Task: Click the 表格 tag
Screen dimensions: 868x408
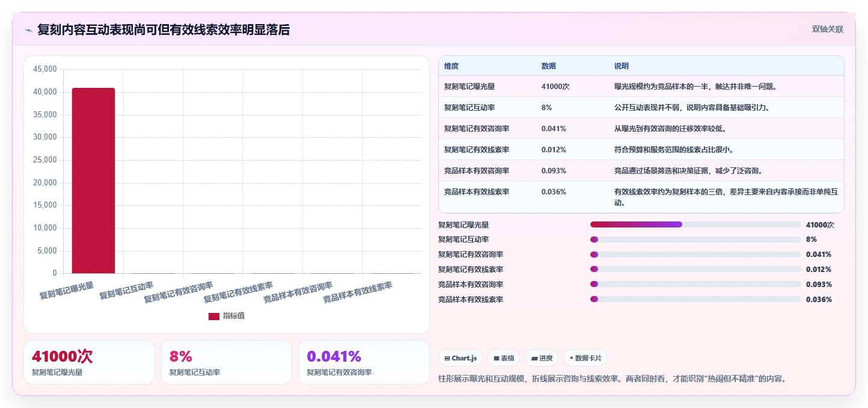Action: click(504, 358)
